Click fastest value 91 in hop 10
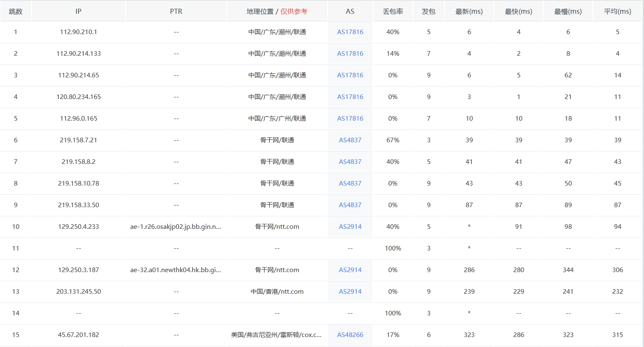This screenshot has height=347, width=644. tap(519, 227)
